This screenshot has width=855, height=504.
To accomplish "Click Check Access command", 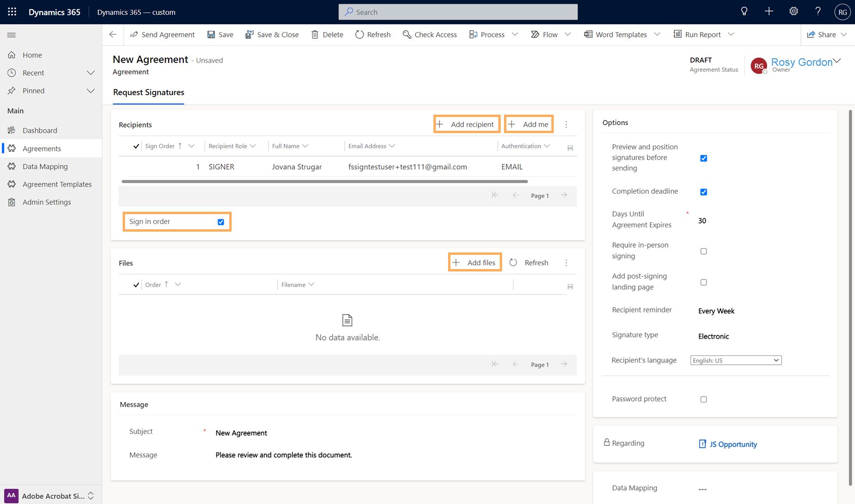I will point(430,35).
